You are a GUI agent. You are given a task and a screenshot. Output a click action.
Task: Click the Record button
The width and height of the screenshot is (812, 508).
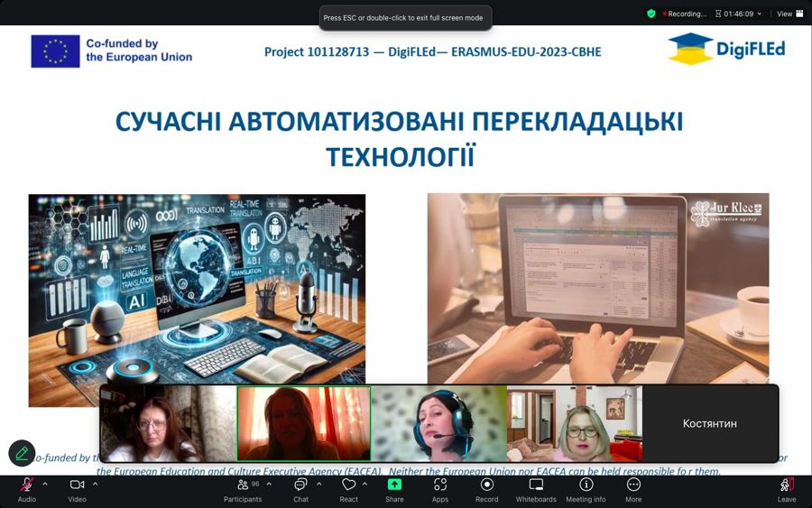point(487,485)
